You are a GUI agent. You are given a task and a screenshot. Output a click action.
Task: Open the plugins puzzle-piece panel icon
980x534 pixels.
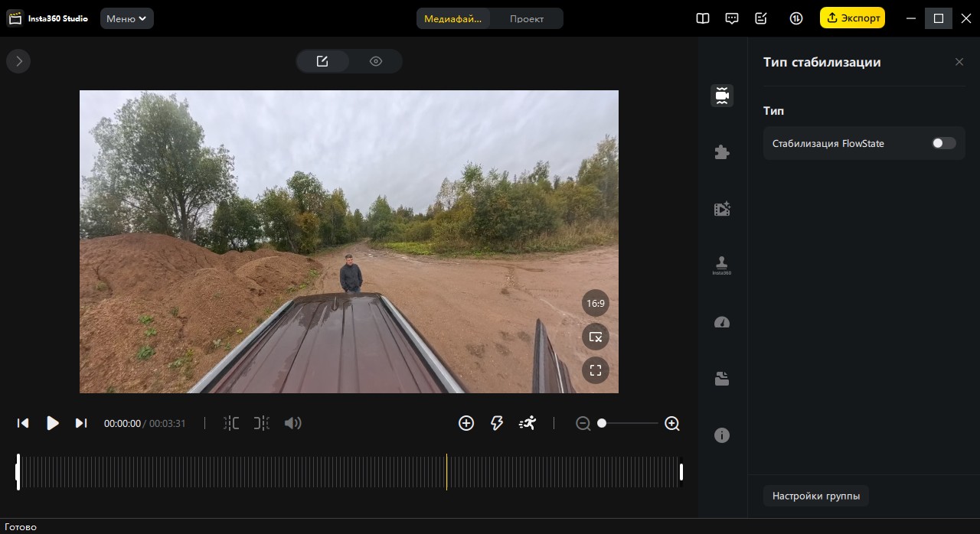721,152
